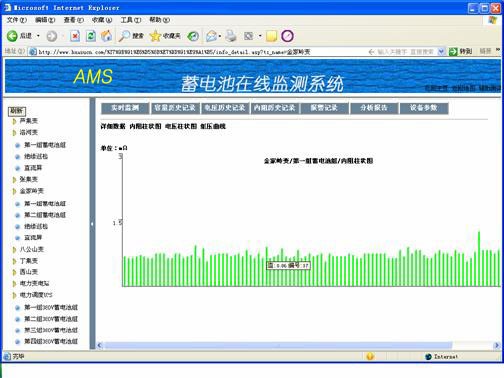
Task: Click the sidebar collapse splitter handle
Action: tap(92, 224)
